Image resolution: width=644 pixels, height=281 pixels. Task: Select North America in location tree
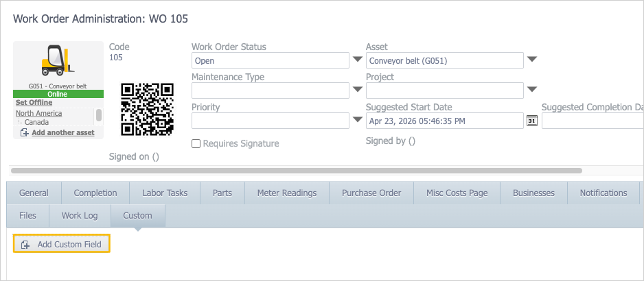click(x=39, y=113)
